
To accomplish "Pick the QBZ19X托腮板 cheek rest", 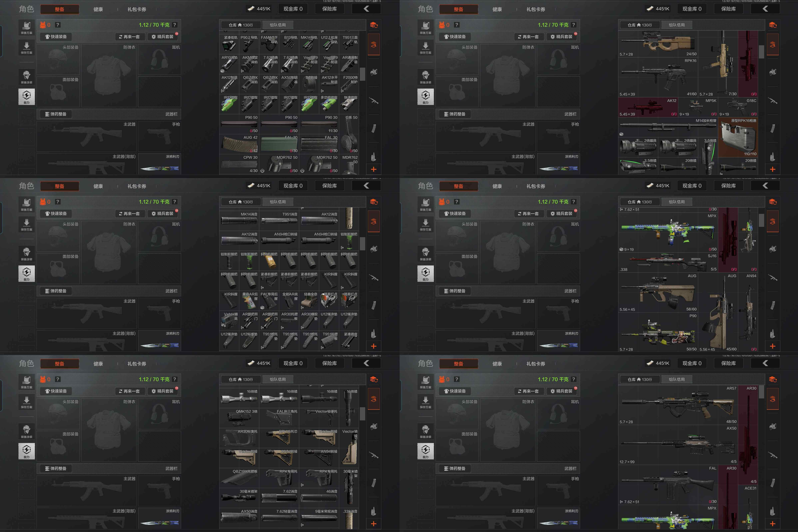I will click(239, 478).
